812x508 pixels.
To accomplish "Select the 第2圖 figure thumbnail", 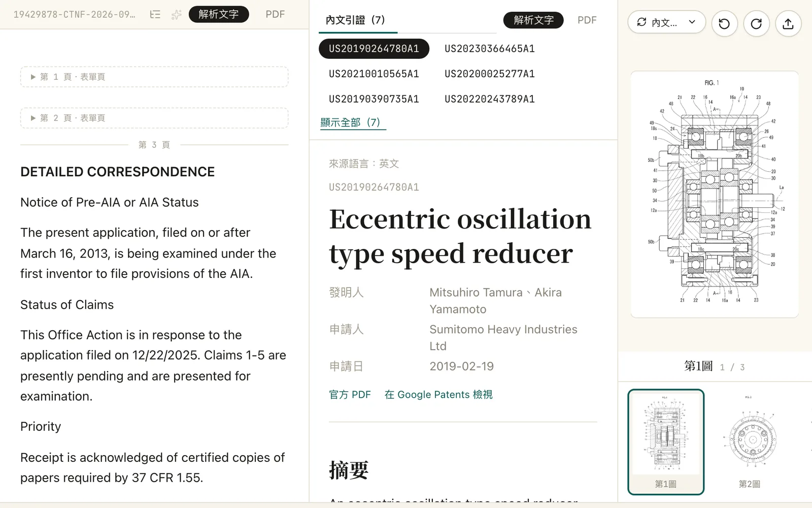I will click(x=750, y=442).
